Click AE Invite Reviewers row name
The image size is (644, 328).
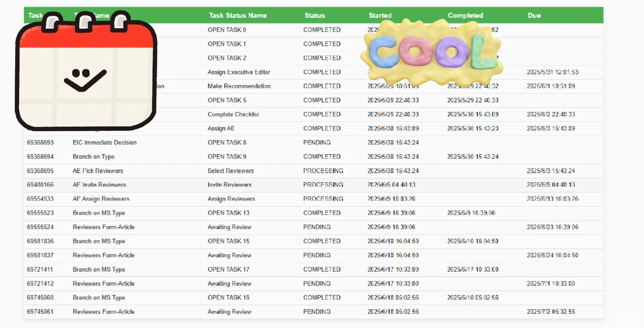(x=99, y=185)
